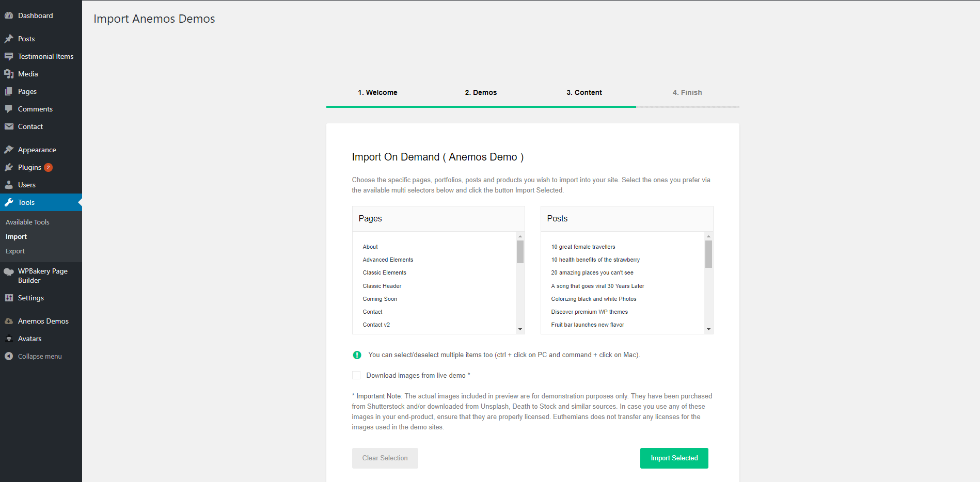The width and height of the screenshot is (980, 482).
Task: Click the Tools wrench icon
Action: point(9,202)
